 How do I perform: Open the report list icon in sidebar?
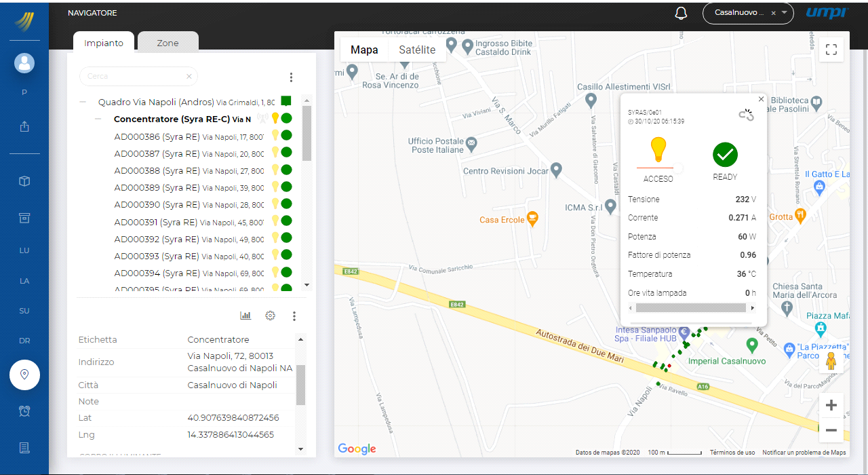24,447
